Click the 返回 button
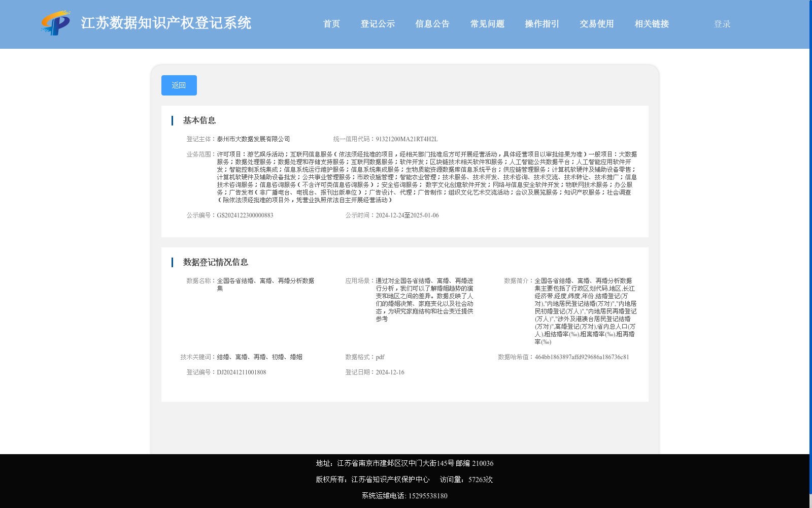The height and width of the screenshot is (508, 812). 179,85
